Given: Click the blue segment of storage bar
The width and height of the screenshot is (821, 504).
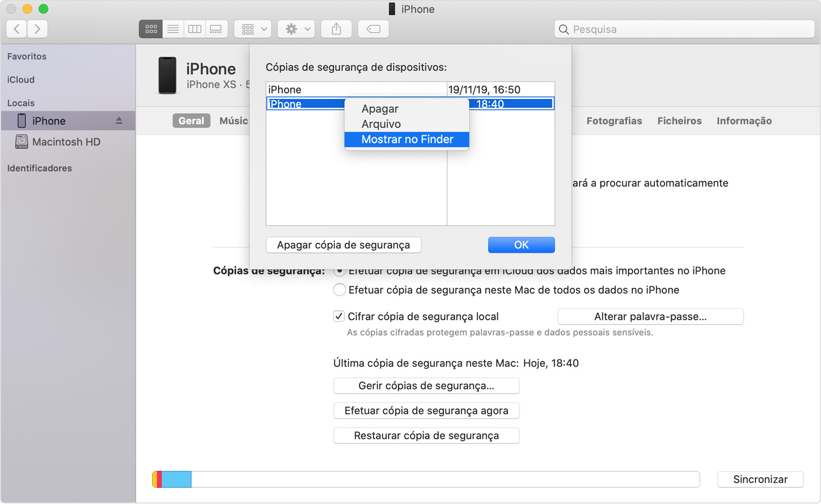Looking at the screenshot, I should click(x=176, y=479).
